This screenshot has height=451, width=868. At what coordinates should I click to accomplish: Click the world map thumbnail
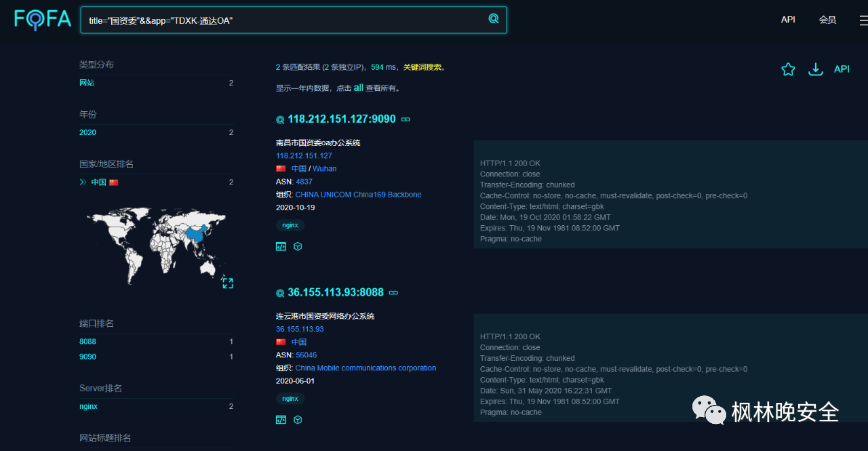pos(156,246)
